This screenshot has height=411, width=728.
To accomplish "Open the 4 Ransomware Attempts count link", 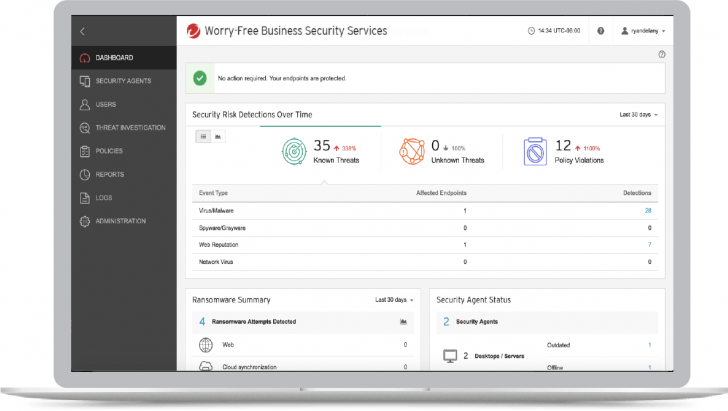I will tap(202, 322).
